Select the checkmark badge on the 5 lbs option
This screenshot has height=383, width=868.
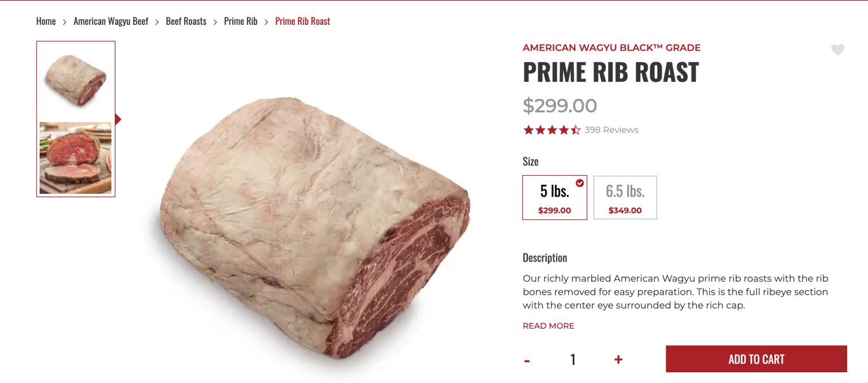point(579,182)
